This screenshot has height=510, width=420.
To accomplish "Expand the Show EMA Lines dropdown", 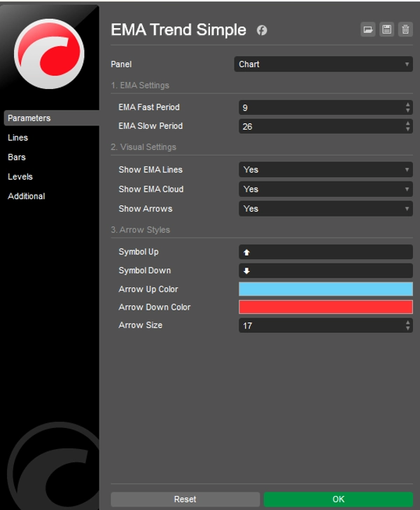I will (325, 170).
